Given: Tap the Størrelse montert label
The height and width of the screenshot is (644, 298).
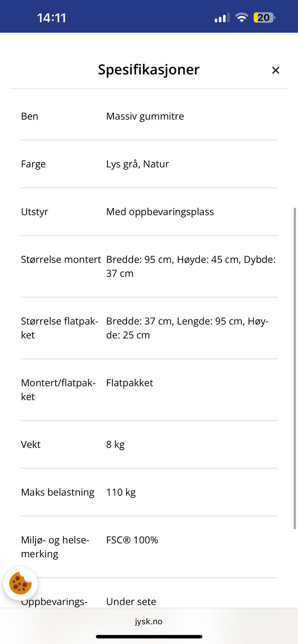Looking at the screenshot, I should click(61, 260).
